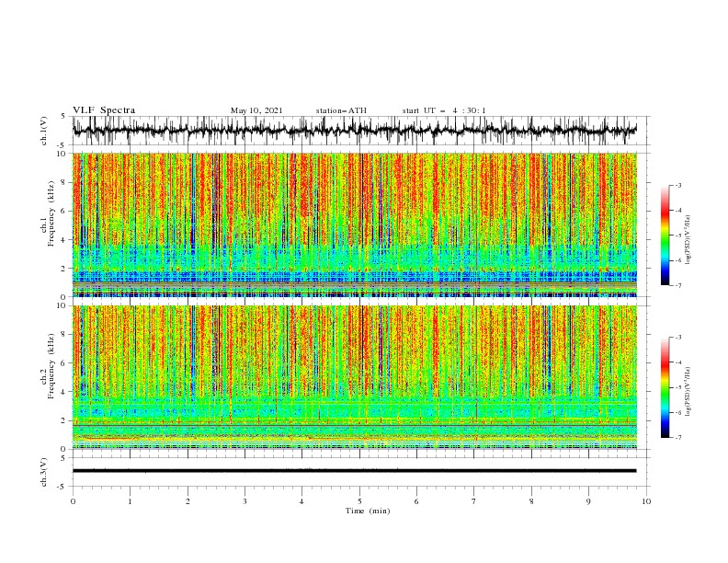
Task: Click the '3' tick on time axis
Action: (x=245, y=501)
